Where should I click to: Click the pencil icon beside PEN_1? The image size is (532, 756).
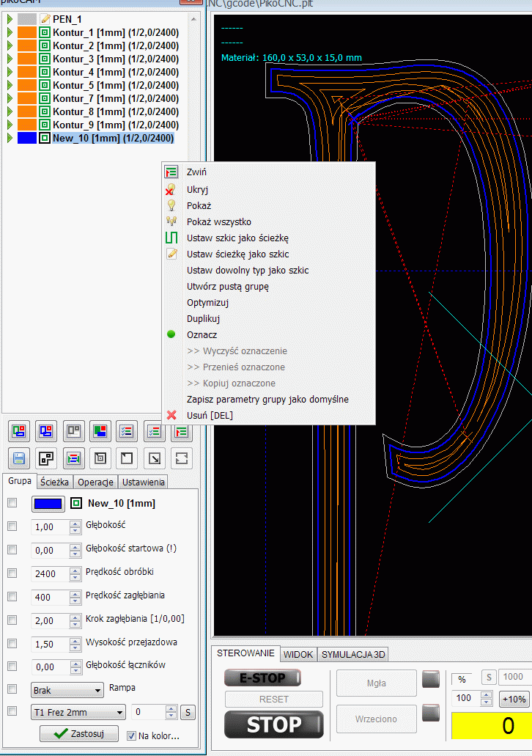coord(45,19)
